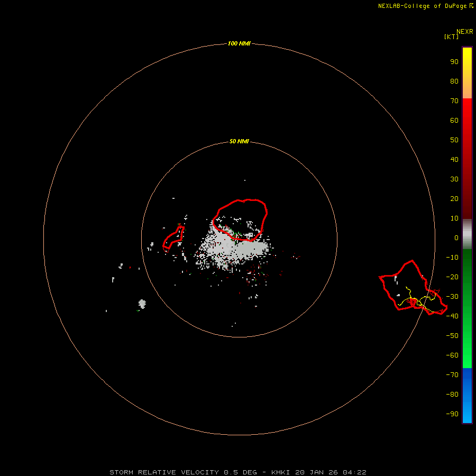Click the -20 value on the velocity scale
Viewport: 476px width, 476px height.
452,277
